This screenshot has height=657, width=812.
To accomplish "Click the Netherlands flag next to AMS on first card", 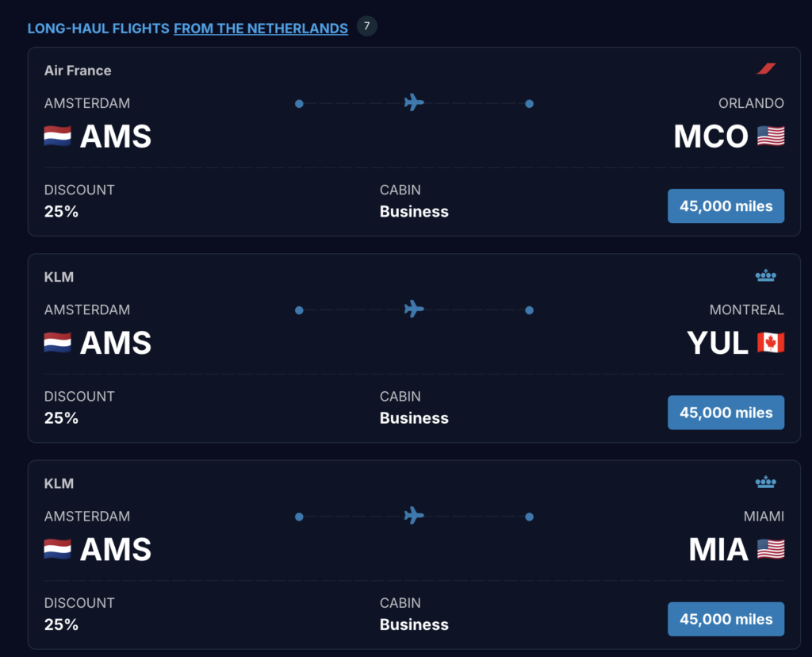I will [56, 135].
